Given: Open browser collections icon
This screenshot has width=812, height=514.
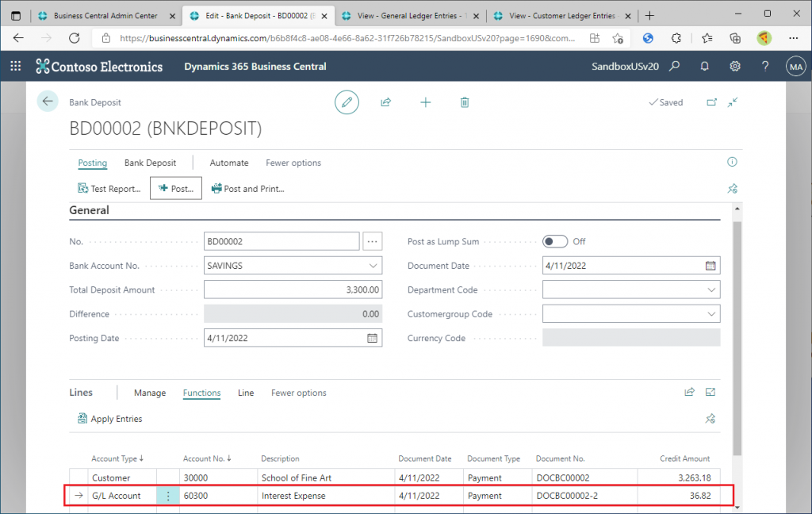Looking at the screenshot, I should pos(735,38).
